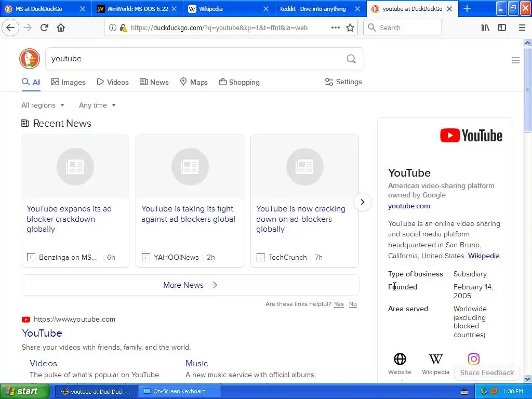
Task: Click the More News button
Action: click(190, 285)
